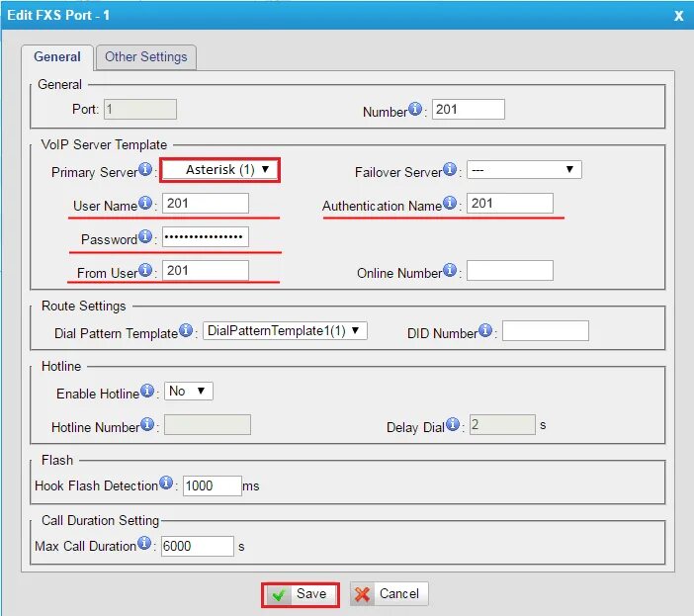Click the 'VoIP Server Template' section label

(104, 144)
